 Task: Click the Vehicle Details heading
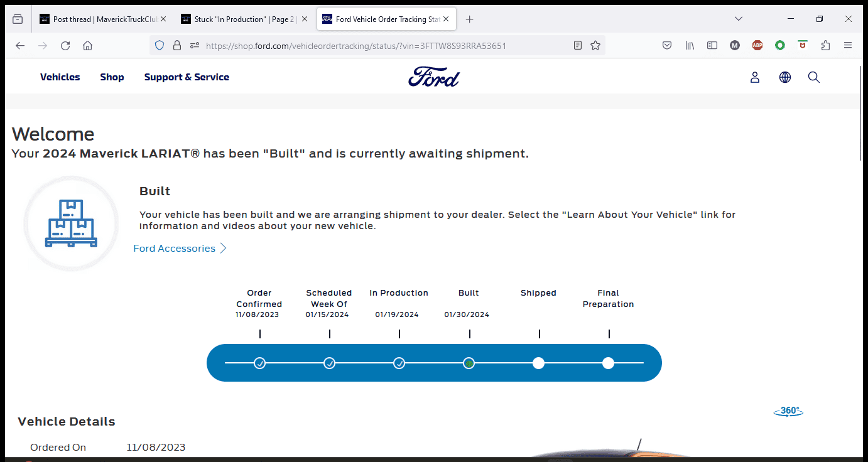[67, 422]
